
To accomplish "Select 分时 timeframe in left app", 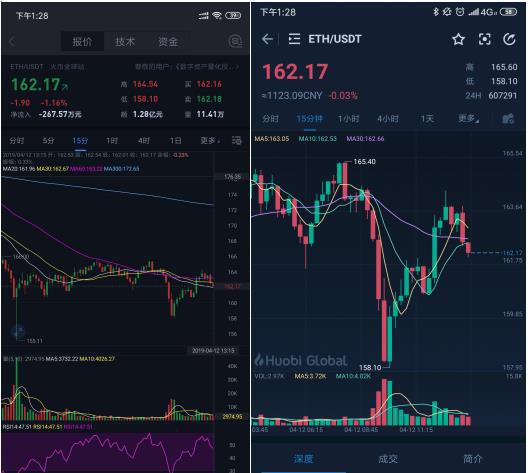I will coord(16,140).
